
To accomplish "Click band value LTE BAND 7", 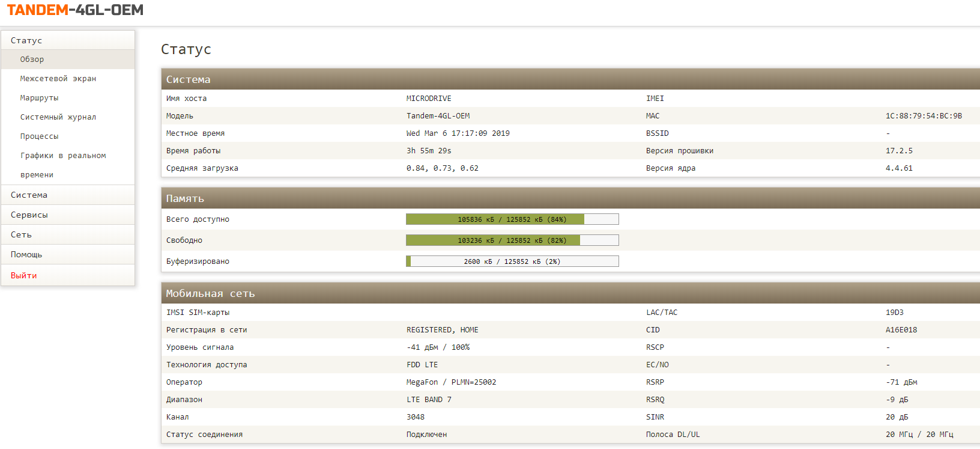I will [429, 400].
